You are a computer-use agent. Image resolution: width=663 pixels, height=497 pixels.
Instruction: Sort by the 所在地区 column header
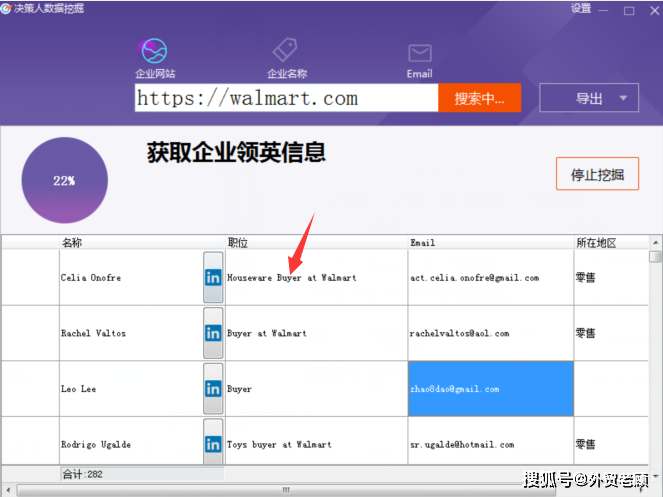[x=611, y=243]
